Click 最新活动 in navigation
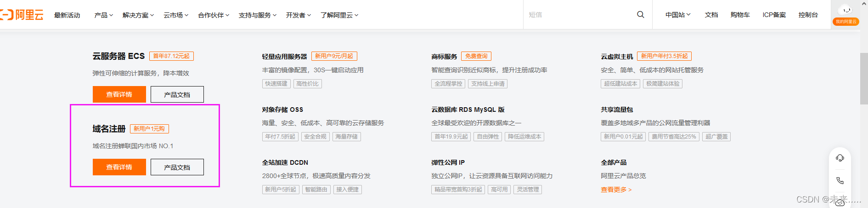868x208 pixels. [x=67, y=15]
